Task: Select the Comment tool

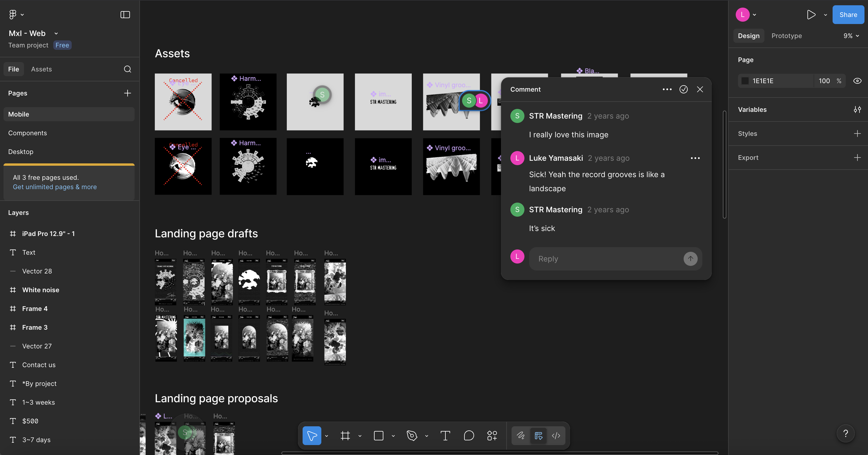Action: pos(469,436)
